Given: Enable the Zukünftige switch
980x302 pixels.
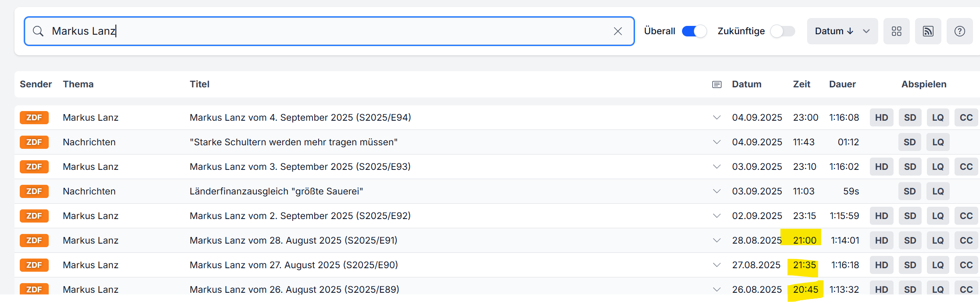Looking at the screenshot, I should (783, 31).
